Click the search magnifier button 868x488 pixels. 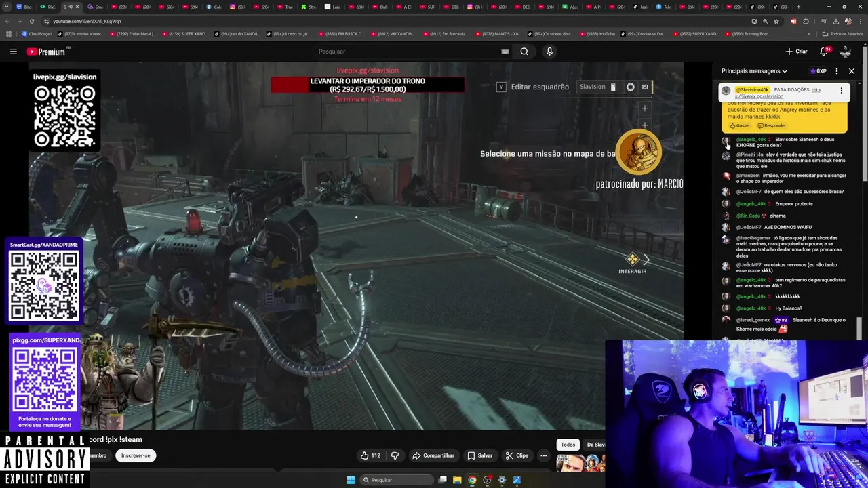click(524, 52)
